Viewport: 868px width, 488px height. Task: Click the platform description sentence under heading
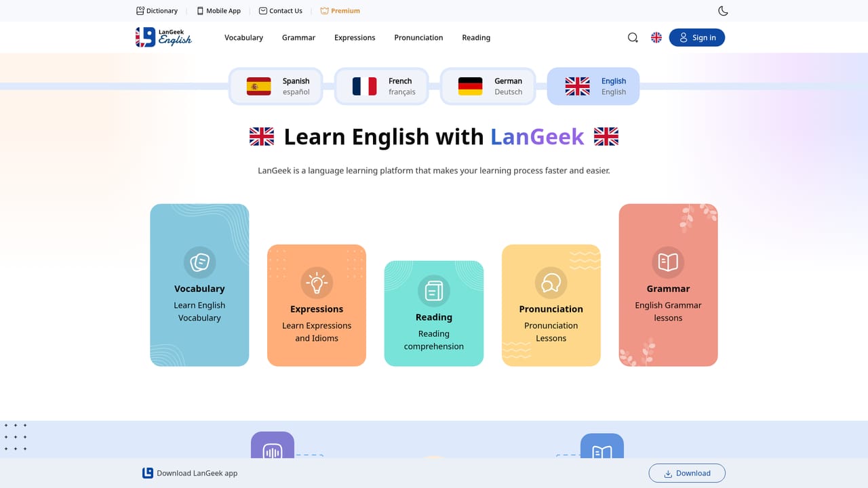[x=434, y=171]
